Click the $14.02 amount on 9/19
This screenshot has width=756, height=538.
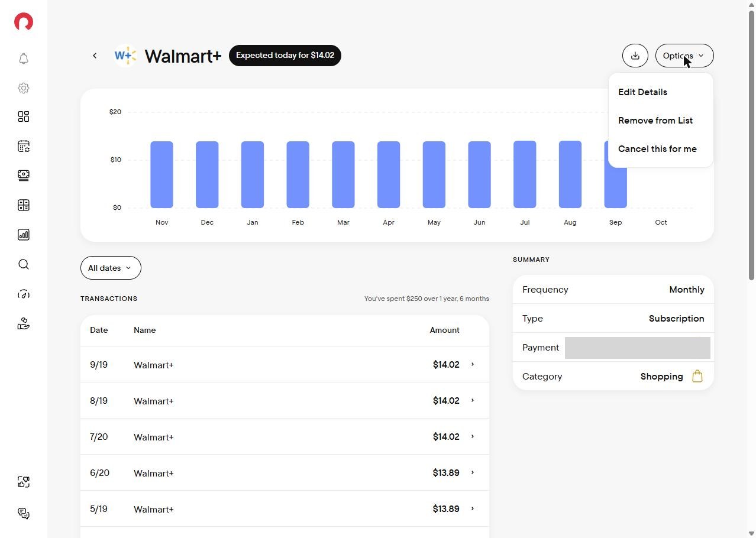click(x=446, y=365)
